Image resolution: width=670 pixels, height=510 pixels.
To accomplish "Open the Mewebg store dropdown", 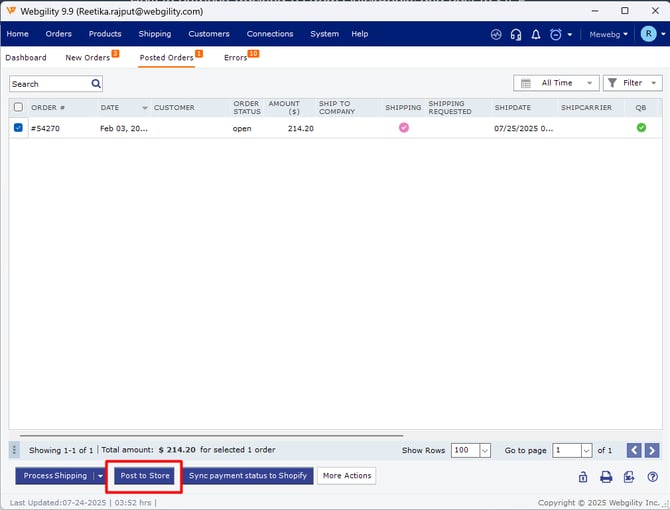I will click(x=608, y=34).
